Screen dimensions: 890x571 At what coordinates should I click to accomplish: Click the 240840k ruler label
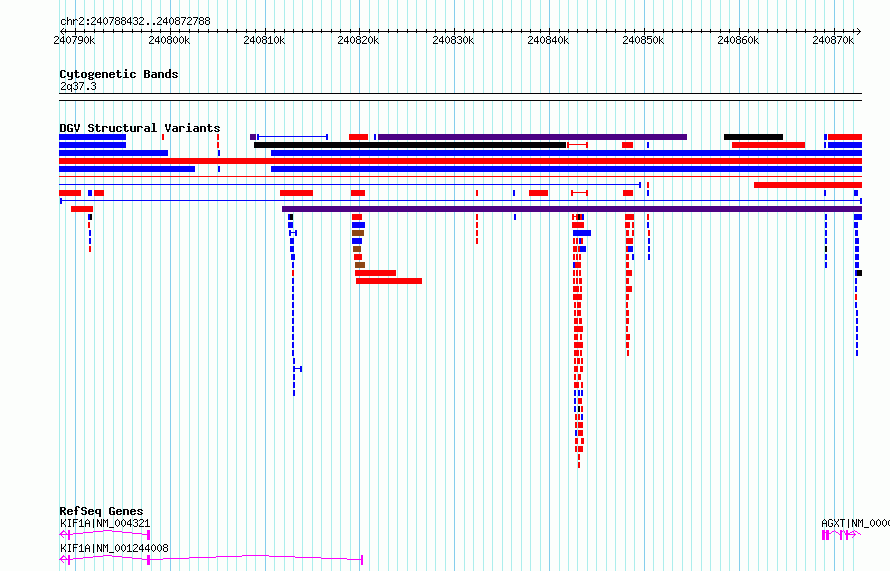tap(548, 40)
